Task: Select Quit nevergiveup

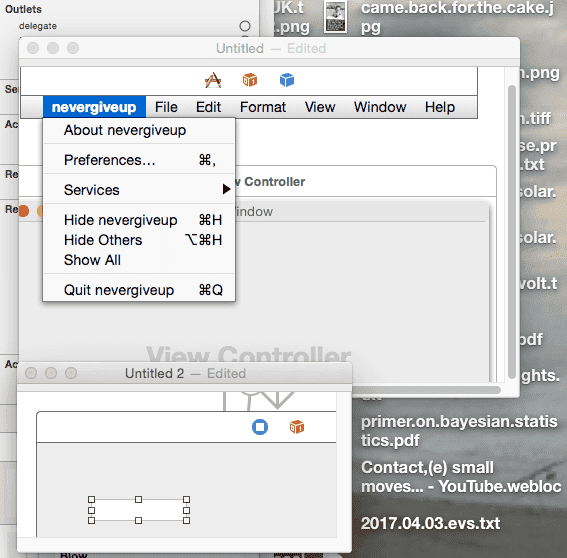Action: pos(139,290)
